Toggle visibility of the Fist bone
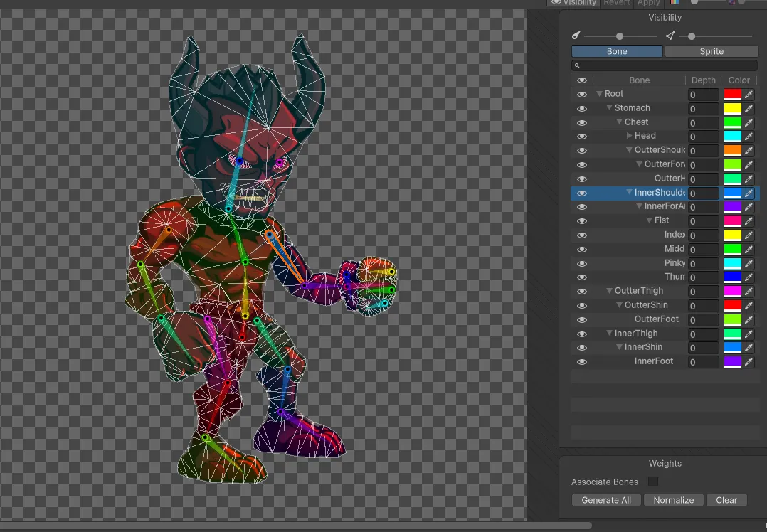767x532 pixels. click(x=581, y=221)
